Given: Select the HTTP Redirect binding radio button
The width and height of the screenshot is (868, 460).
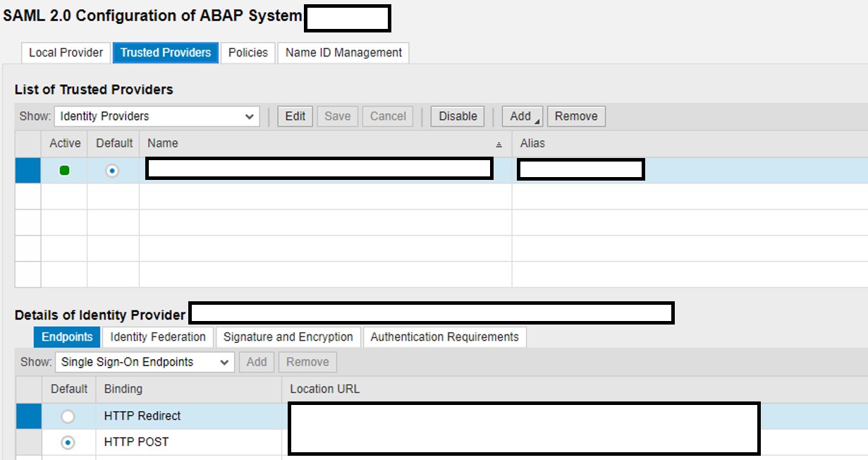Looking at the screenshot, I should [68, 416].
